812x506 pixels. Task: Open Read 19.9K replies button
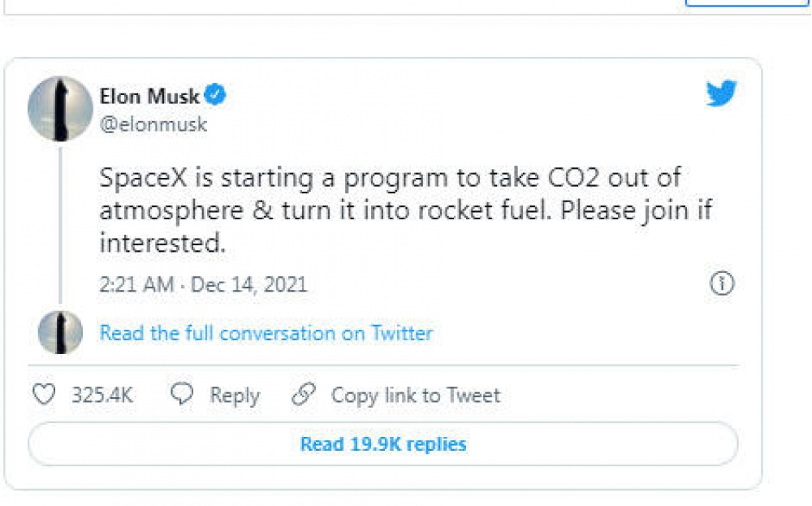pos(383,444)
